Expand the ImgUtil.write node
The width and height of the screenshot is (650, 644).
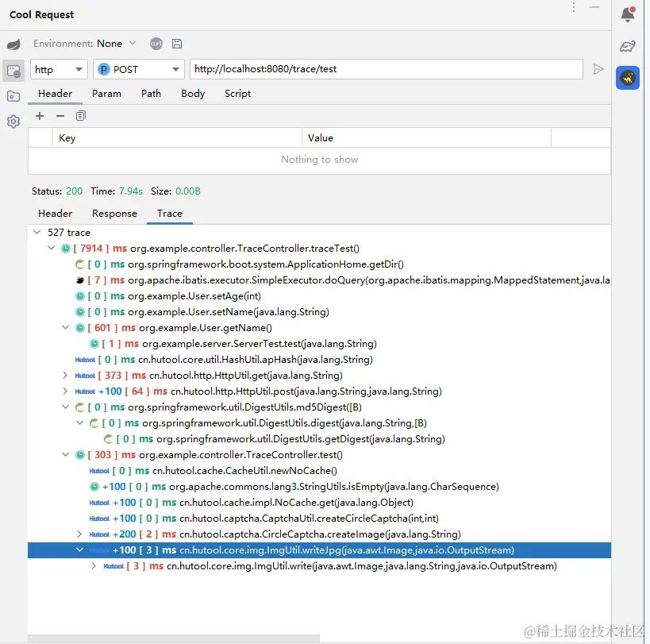point(94,565)
